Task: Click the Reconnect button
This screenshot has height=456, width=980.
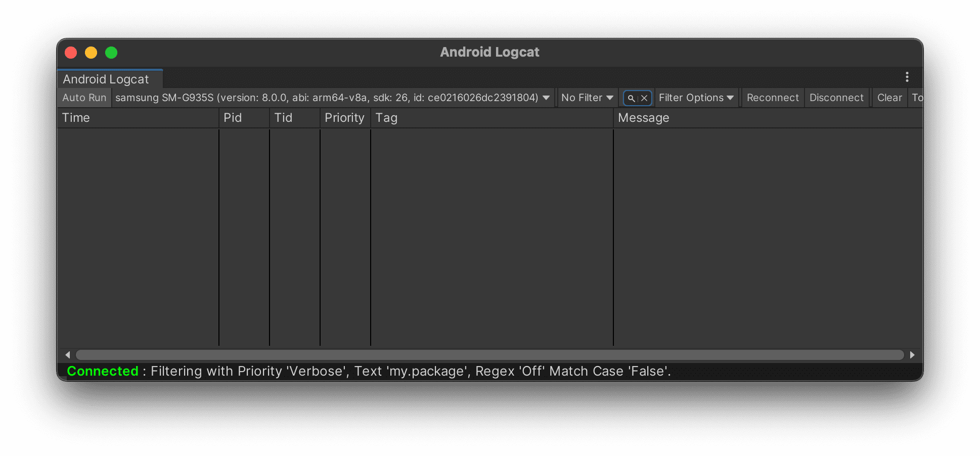Action: coord(773,98)
